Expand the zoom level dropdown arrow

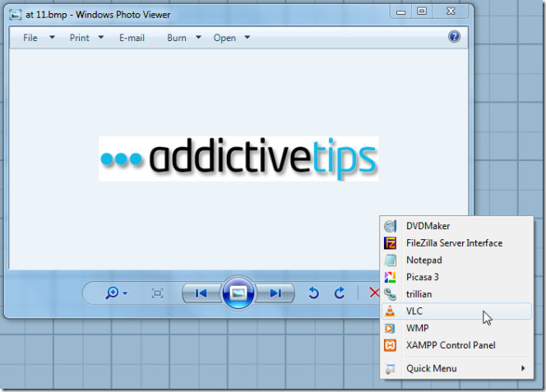tap(125, 293)
